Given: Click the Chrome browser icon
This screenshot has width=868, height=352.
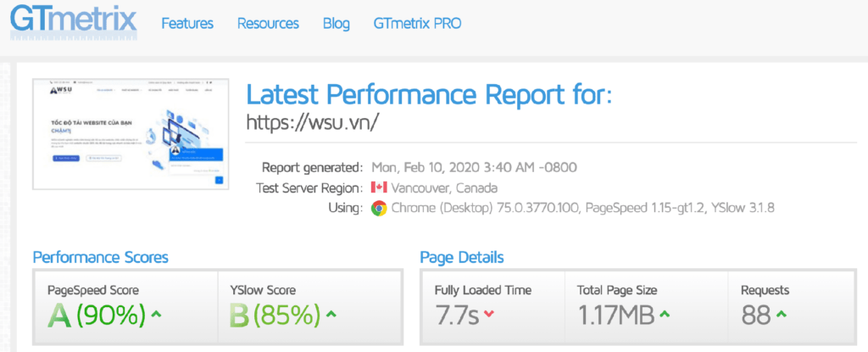Looking at the screenshot, I should tap(379, 209).
